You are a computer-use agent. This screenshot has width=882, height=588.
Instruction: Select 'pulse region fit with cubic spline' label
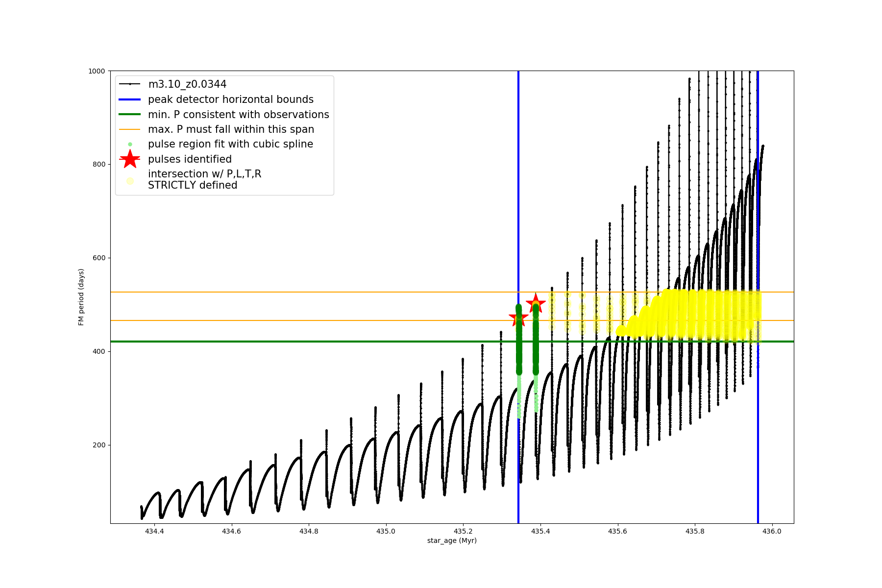230,144
